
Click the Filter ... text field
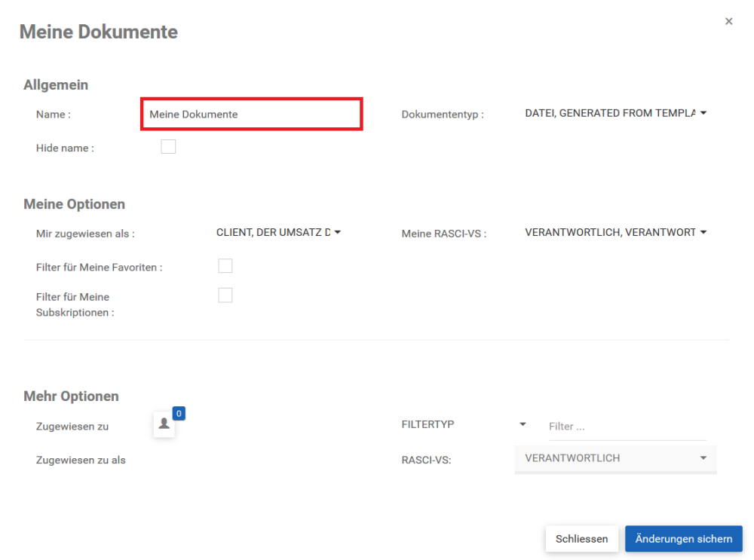click(627, 427)
